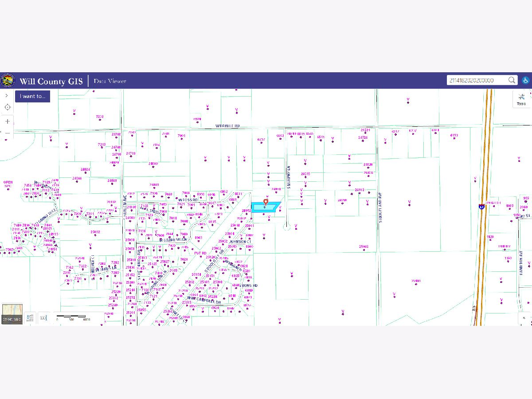Open the accessibility options icon
The image size is (532, 399).
525,80
